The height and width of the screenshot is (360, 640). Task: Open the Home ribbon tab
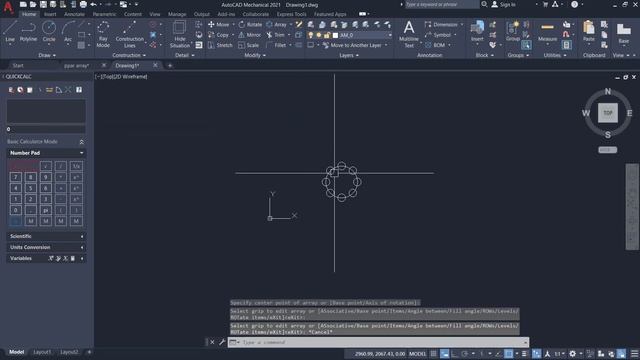29,14
